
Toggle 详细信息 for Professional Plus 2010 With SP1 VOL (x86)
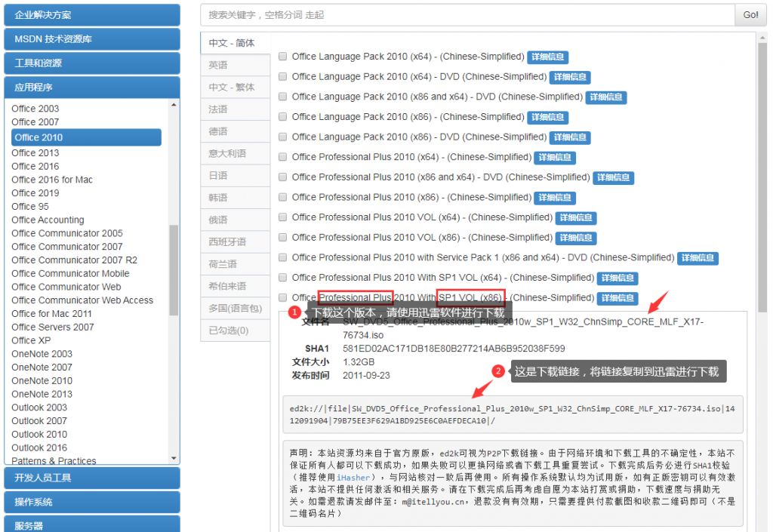coord(617,299)
